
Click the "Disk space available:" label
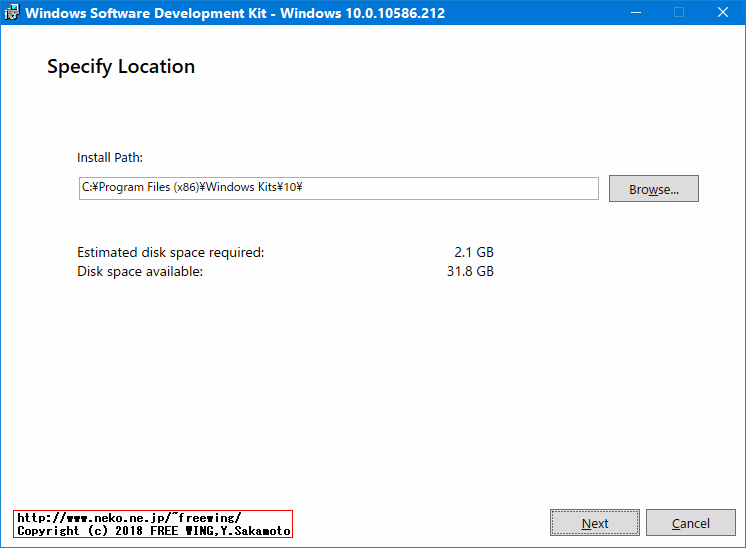pyautogui.click(x=140, y=271)
